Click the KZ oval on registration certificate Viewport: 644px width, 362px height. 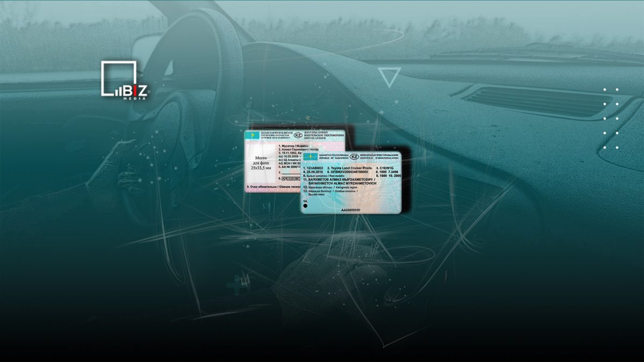tap(354, 157)
